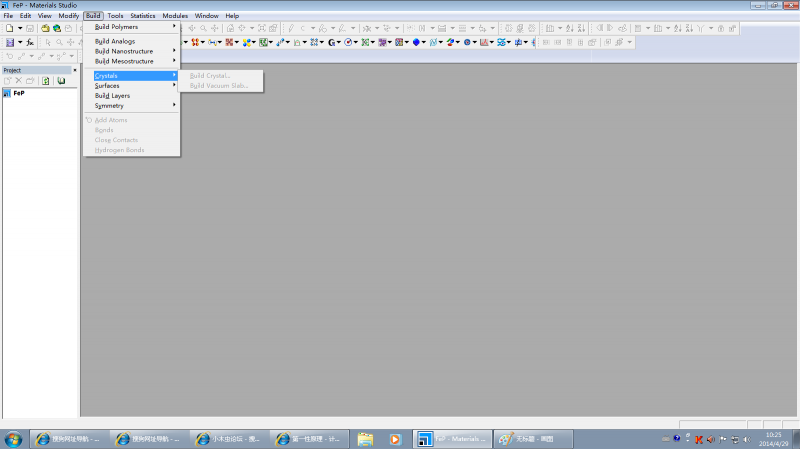Click the blue sphere module icon
Viewport: 800px width, 449px height.
click(x=416, y=42)
